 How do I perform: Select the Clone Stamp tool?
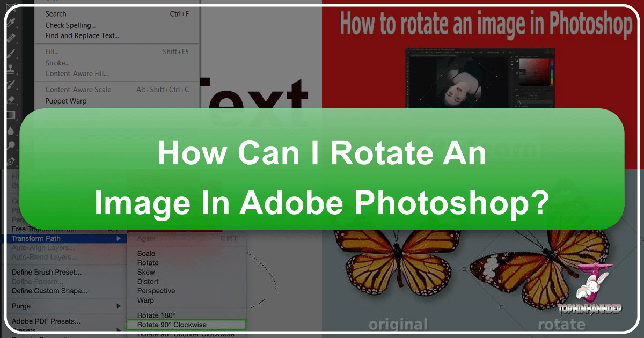click(11, 69)
